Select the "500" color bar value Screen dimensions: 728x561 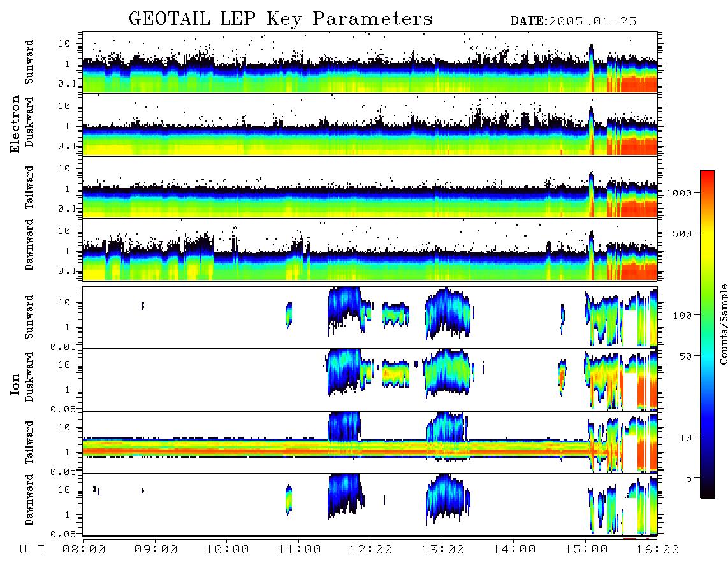[x=682, y=233]
